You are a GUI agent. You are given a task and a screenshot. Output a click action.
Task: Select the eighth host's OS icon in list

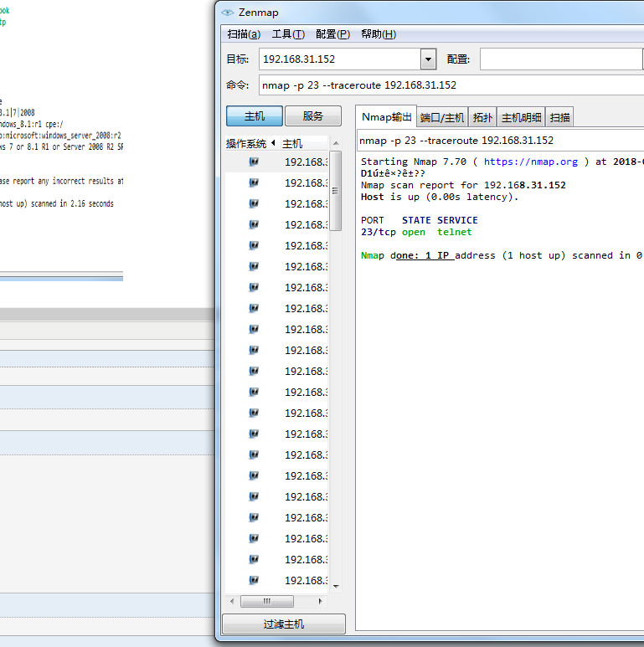point(254,308)
